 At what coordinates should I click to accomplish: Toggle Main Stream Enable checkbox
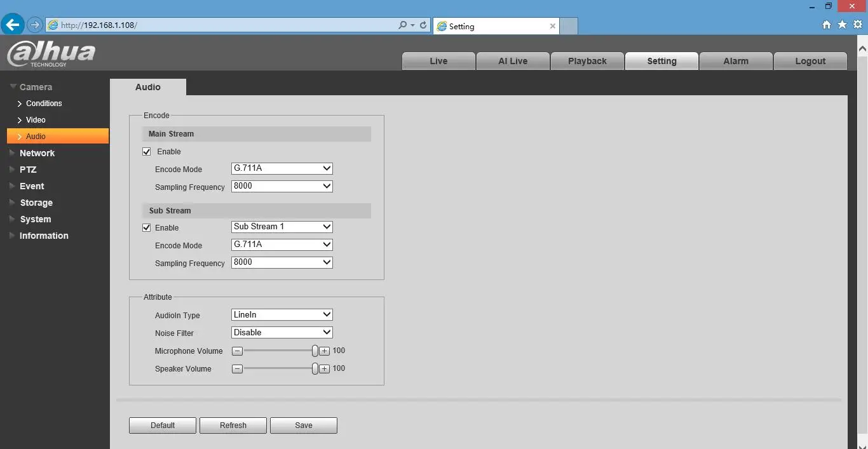pyautogui.click(x=147, y=152)
